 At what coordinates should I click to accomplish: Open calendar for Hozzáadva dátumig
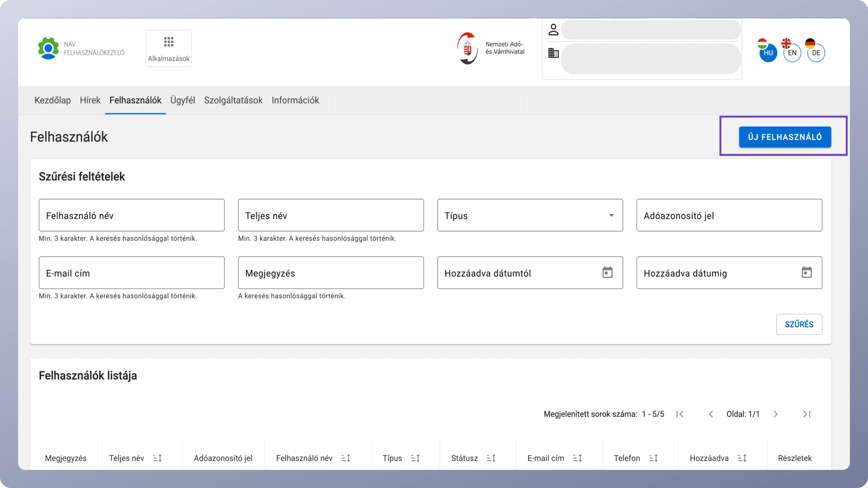point(806,272)
